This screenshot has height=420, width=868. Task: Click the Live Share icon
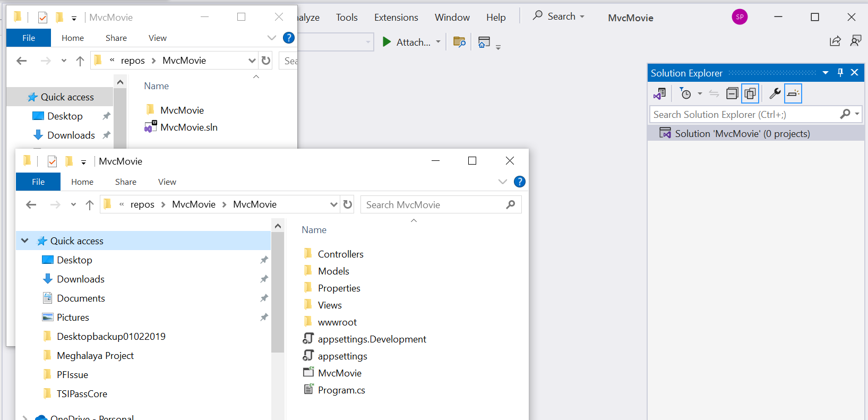coord(835,41)
